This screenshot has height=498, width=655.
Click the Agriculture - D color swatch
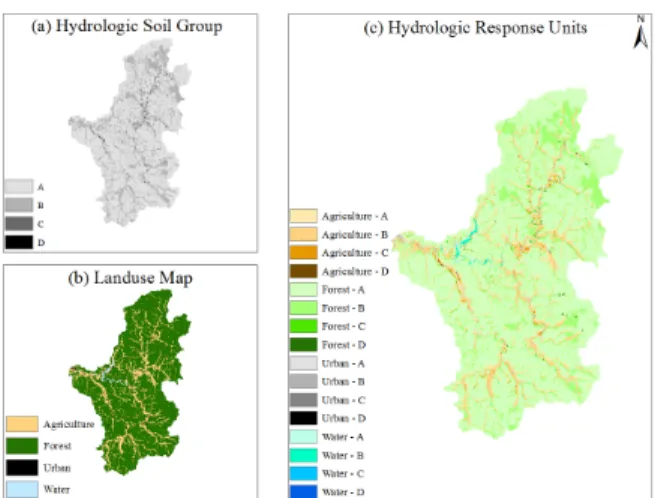tap(304, 271)
